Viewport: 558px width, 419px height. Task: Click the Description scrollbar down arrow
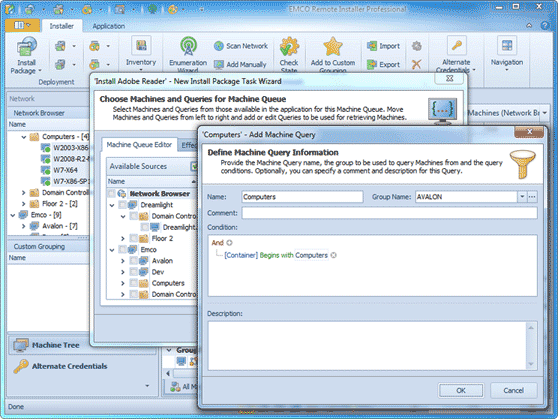tap(531, 364)
